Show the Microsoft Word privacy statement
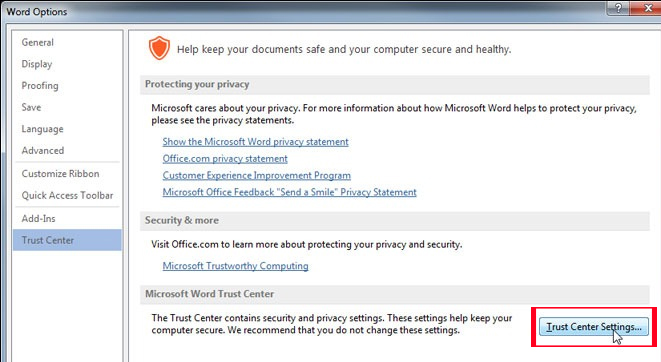Viewport: 661px width, 362px height. pos(255,142)
